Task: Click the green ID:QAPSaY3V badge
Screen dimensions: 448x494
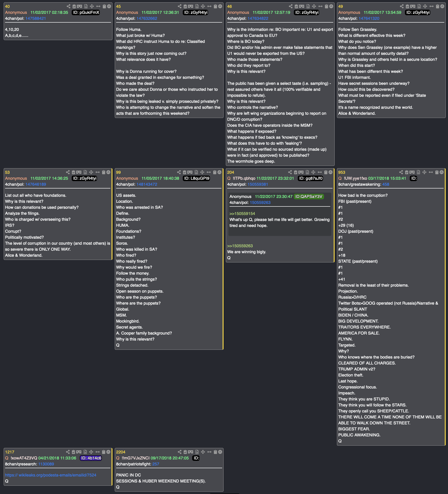Action: pos(309,196)
